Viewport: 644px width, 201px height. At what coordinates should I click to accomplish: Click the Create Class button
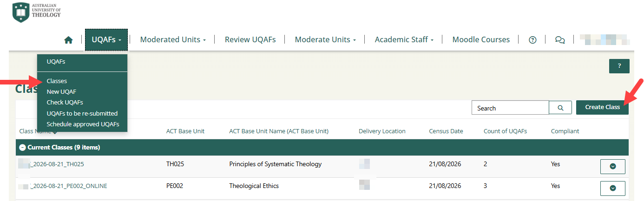tap(602, 107)
